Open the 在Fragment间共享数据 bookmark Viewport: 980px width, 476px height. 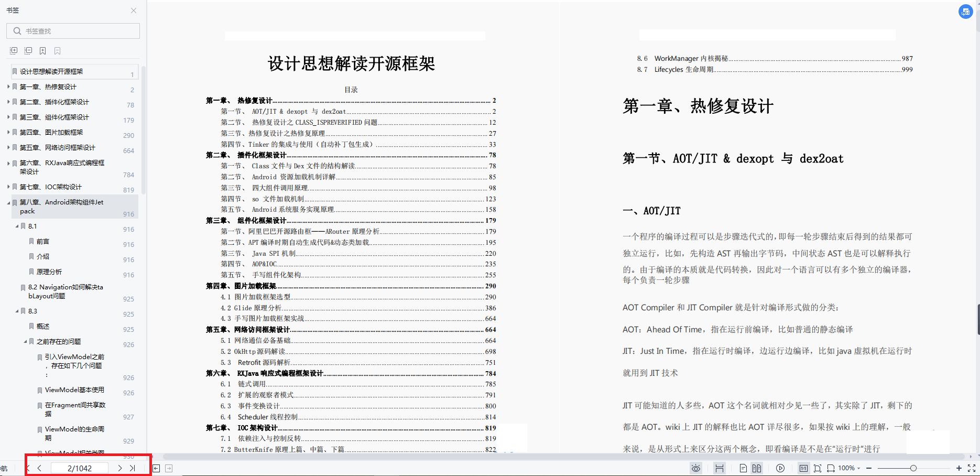75,409
